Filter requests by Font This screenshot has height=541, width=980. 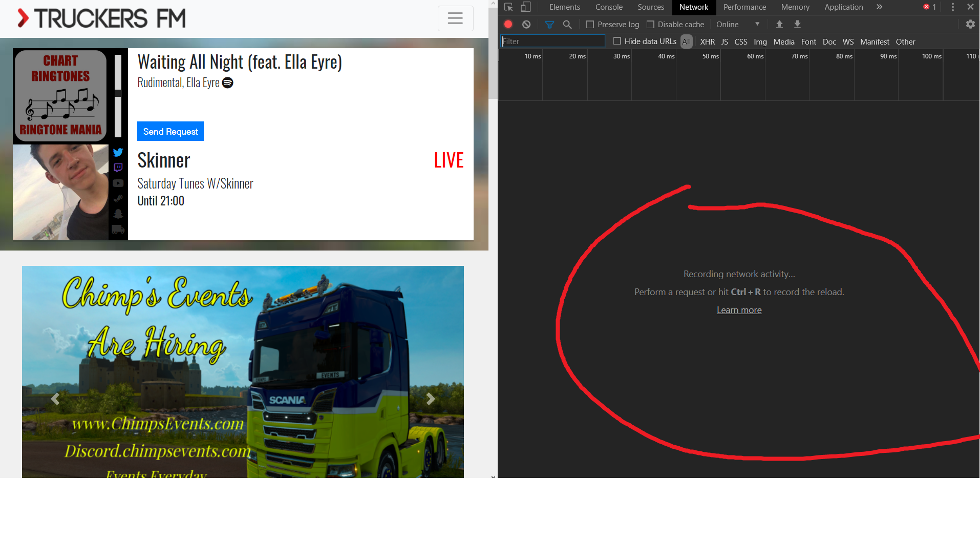(808, 41)
